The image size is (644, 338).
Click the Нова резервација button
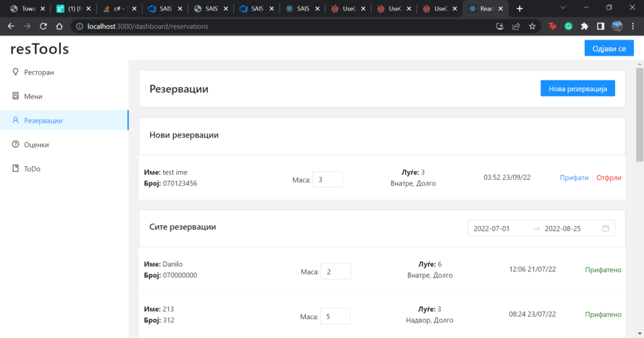point(577,89)
